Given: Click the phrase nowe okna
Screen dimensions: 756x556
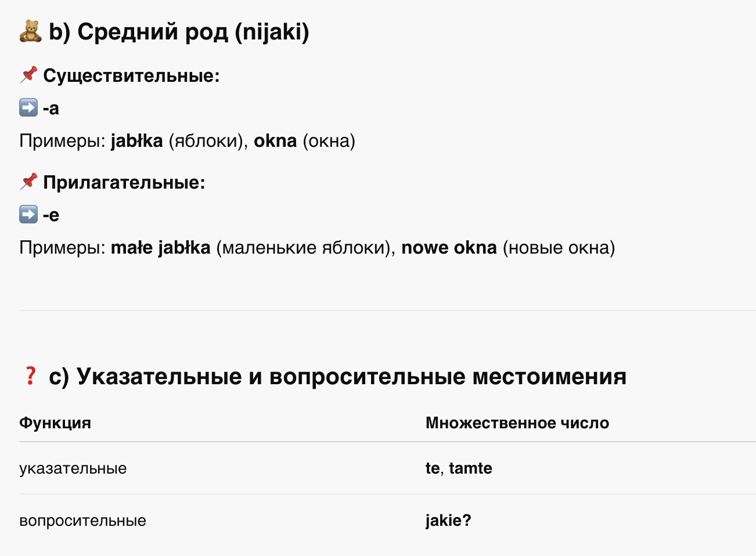Looking at the screenshot, I should point(449,247).
